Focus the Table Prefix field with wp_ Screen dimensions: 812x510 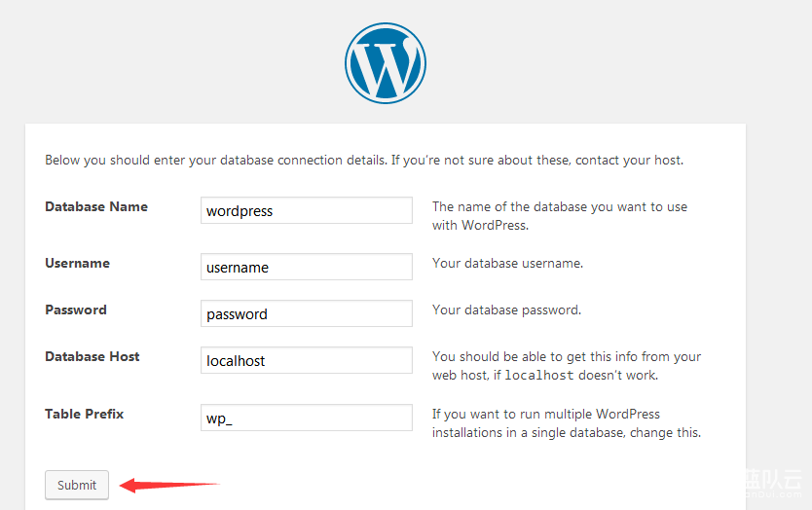click(307, 419)
